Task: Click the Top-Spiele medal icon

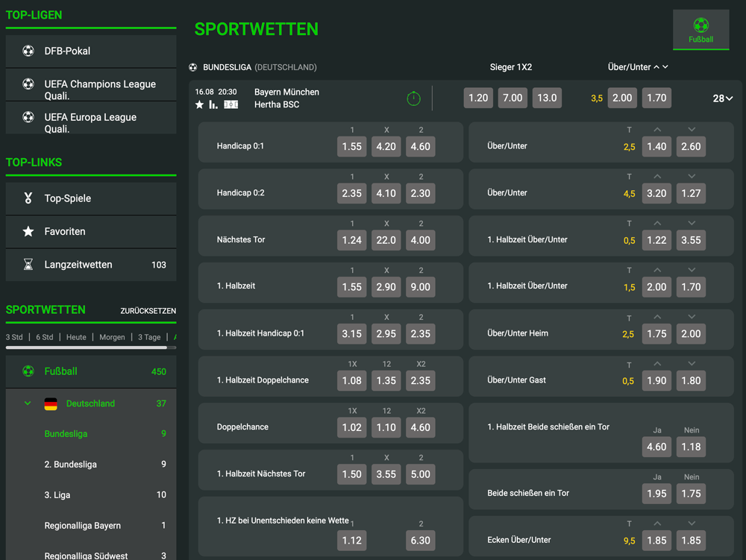Action: 28,198
